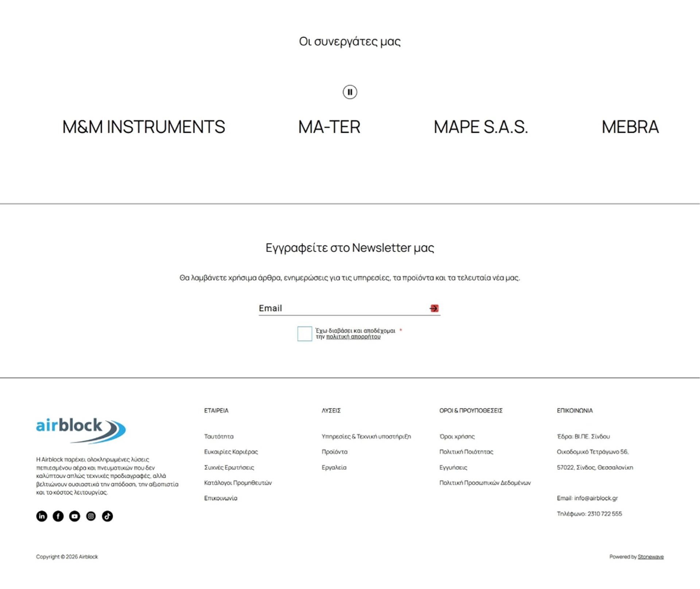The height and width of the screenshot is (589, 700).
Task: Open the Ταυτότητα footer link
Action: [x=219, y=436]
